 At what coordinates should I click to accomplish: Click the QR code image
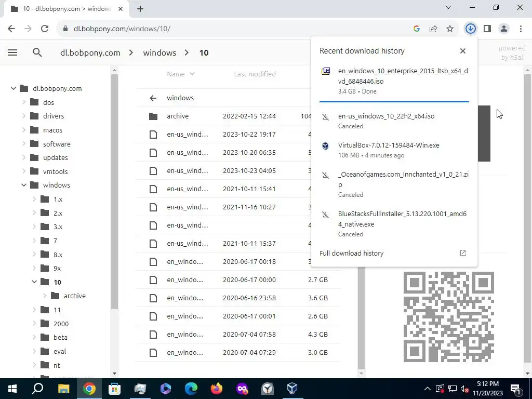(x=448, y=317)
